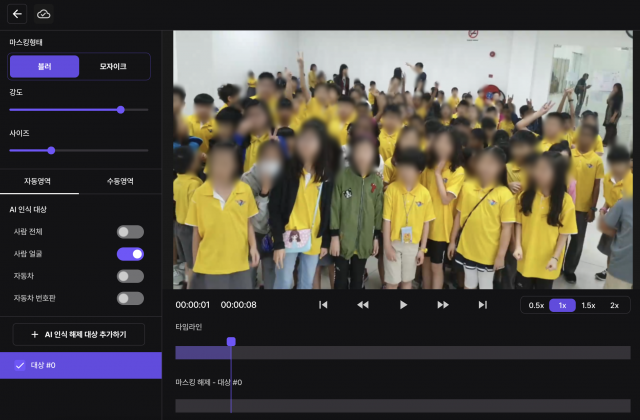The image size is (640, 420).
Task: Select the 블러 masking type
Action: click(x=45, y=67)
